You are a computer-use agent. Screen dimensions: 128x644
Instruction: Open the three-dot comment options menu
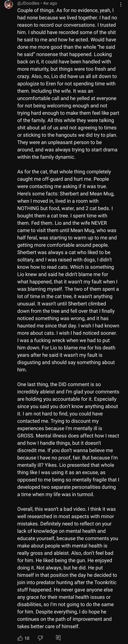pos(121,4)
